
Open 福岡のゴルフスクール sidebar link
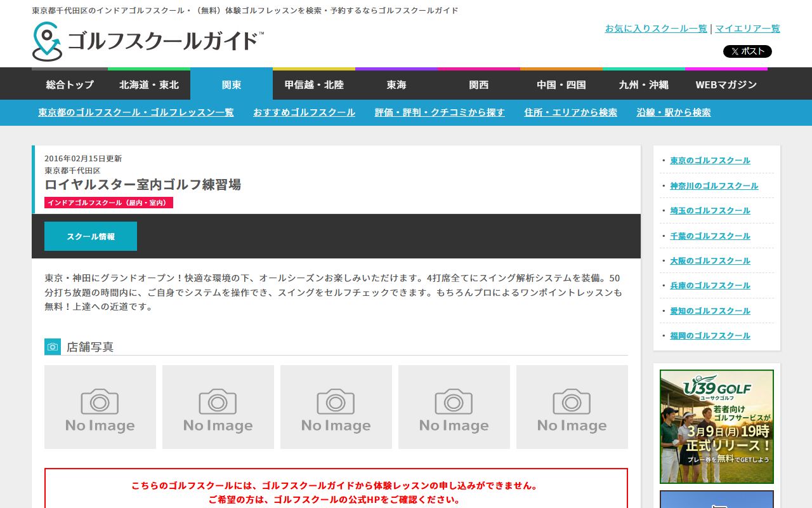pos(710,336)
